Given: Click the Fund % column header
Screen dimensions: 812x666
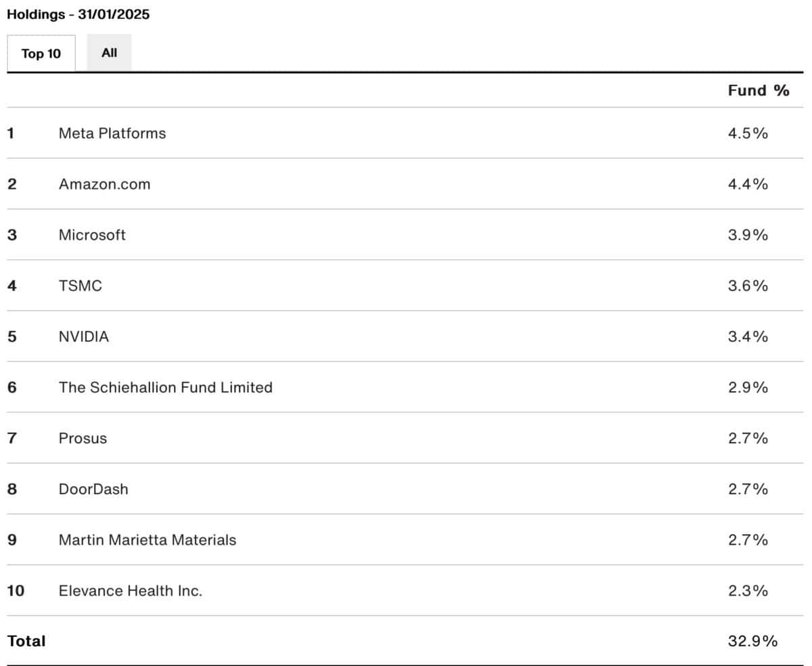Looking at the screenshot, I should click(759, 91).
